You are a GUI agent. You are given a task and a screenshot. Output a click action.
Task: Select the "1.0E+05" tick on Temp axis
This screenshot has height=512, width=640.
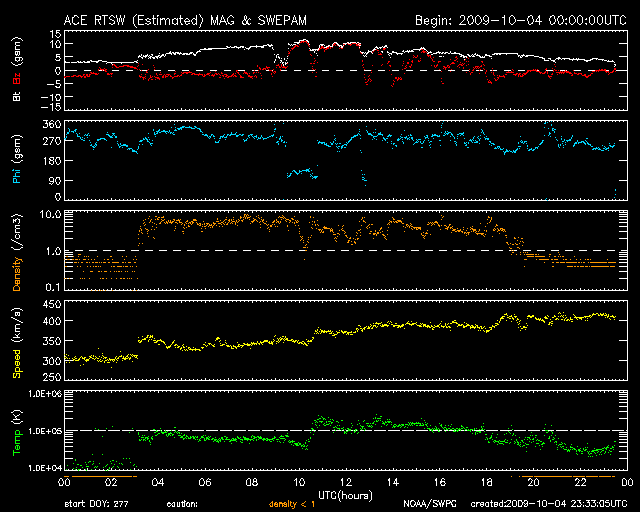coord(45,431)
